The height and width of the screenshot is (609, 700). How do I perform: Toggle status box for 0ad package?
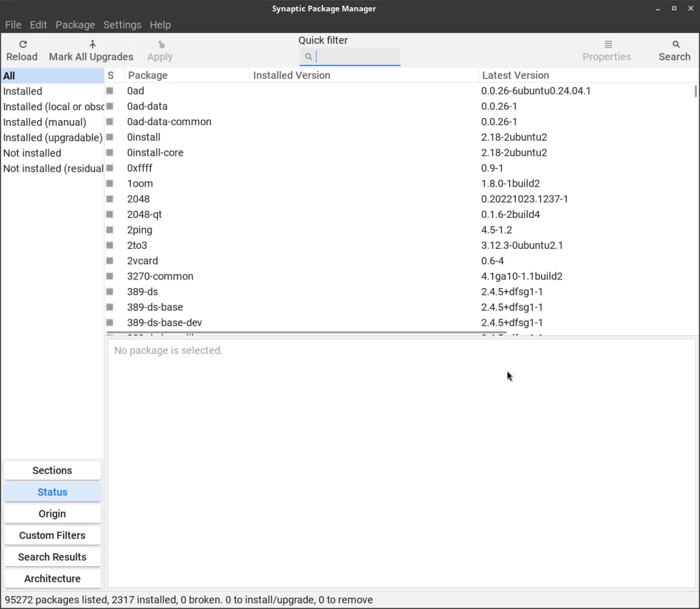click(110, 91)
